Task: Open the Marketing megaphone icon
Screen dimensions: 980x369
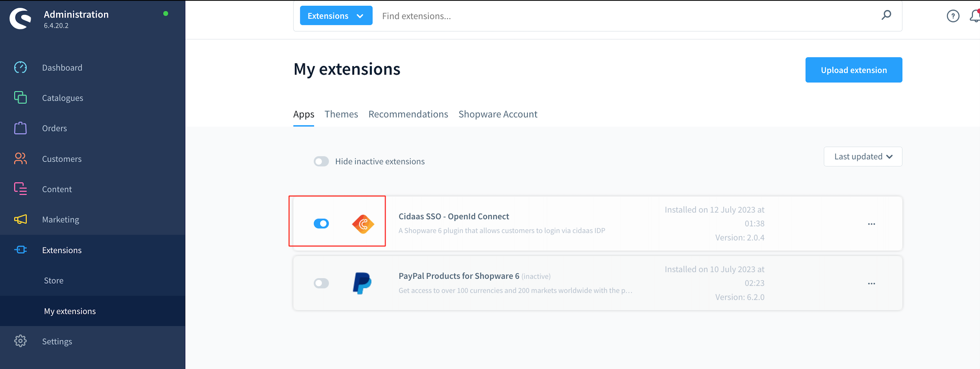Action: [x=20, y=220]
